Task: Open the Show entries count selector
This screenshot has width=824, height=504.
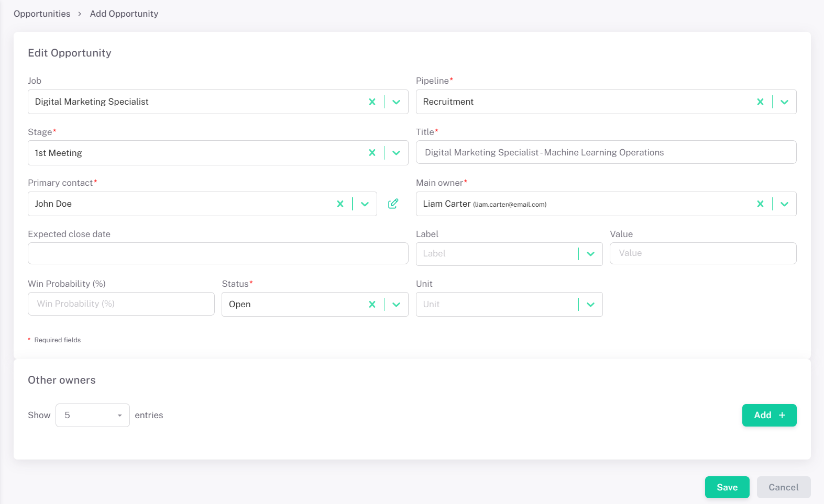Action: pos(93,416)
